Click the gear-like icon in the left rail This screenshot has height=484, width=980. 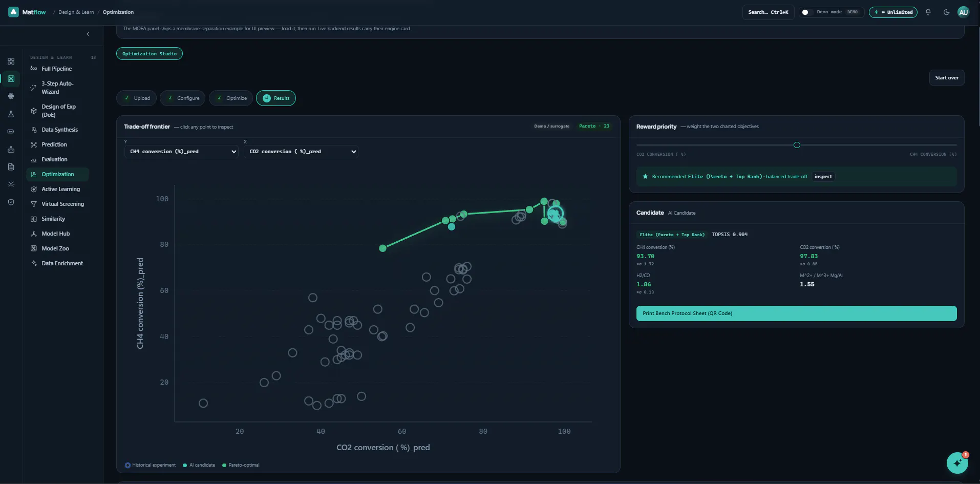11,184
